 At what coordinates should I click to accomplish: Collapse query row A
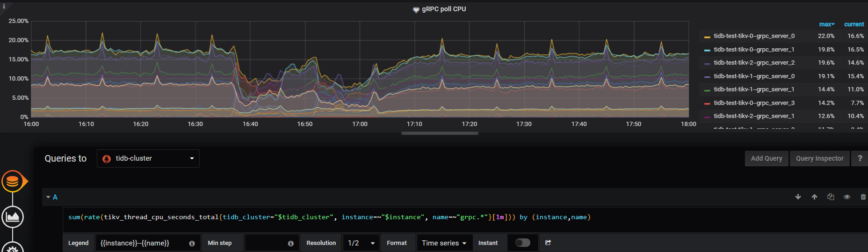pos(49,197)
